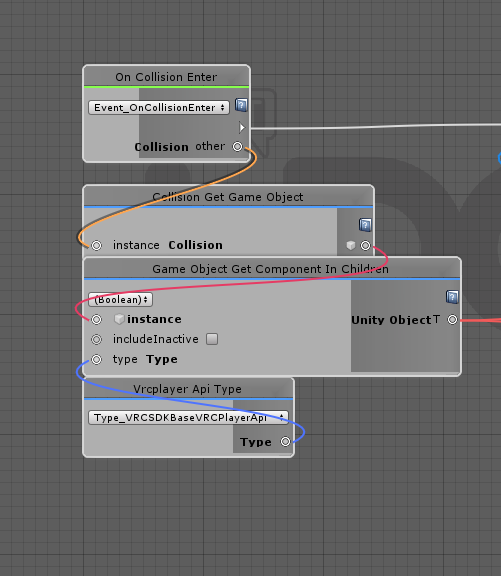The image size is (501, 576).
Task: Click the Unity Object T output port
Action: 453,319
